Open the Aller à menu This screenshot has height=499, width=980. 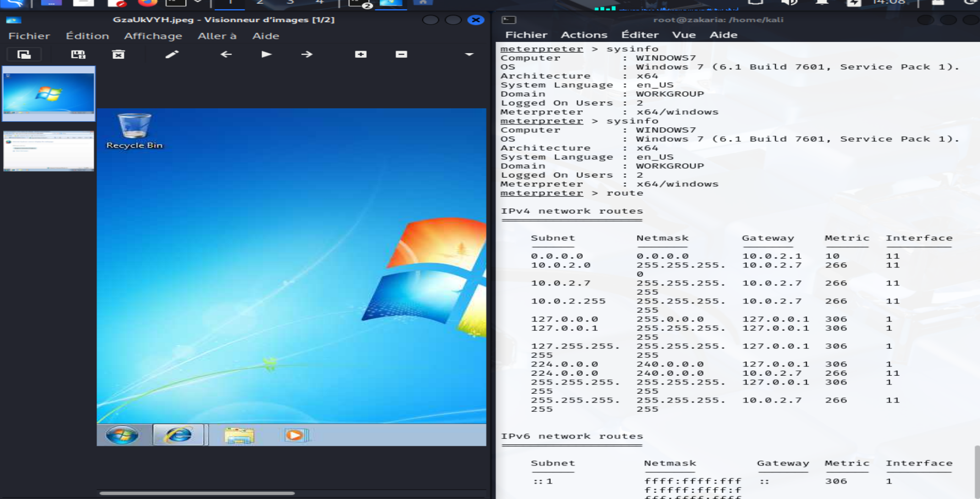(x=217, y=36)
